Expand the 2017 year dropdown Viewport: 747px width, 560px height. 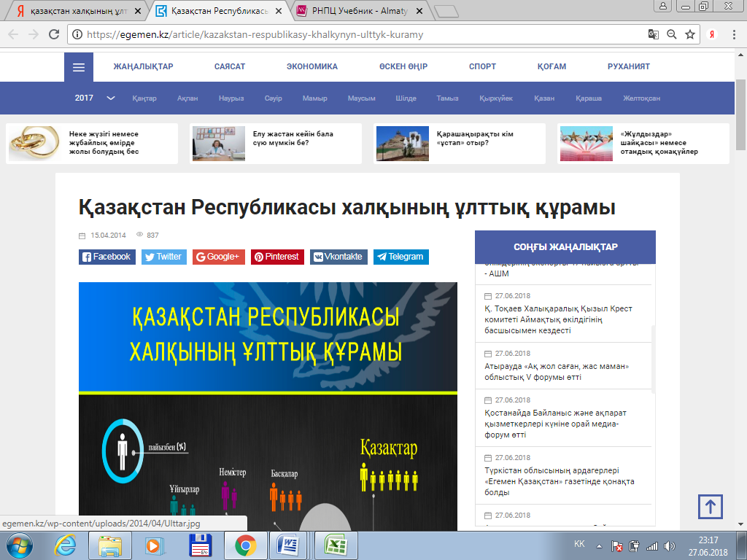(x=95, y=98)
